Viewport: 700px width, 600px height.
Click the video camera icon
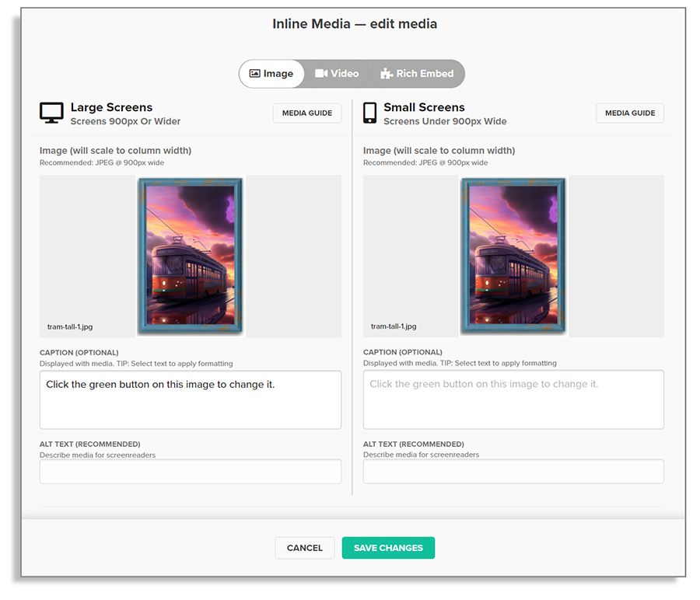click(x=321, y=74)
